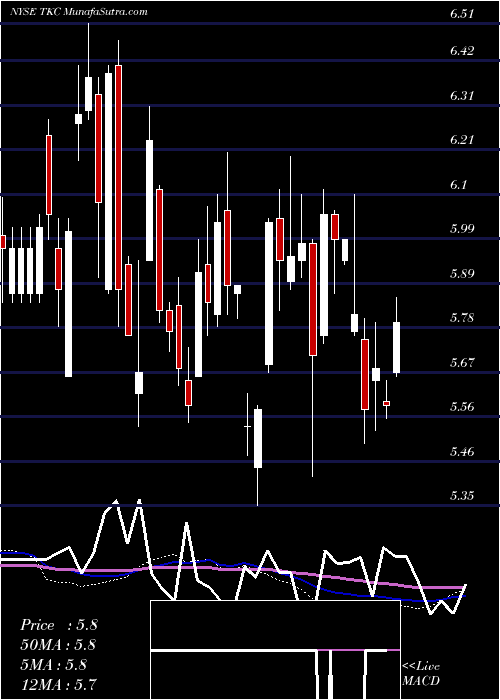This screenshot has height=700, width=500.
Task: Select the 6.21 price axis label
Action: coord(462,140)
